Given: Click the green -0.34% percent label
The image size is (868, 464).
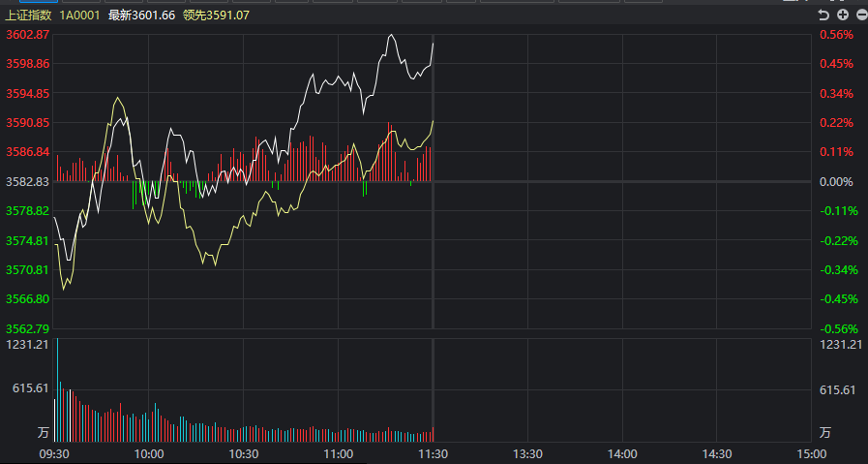Looking at the screenshot, I should 839,270.
